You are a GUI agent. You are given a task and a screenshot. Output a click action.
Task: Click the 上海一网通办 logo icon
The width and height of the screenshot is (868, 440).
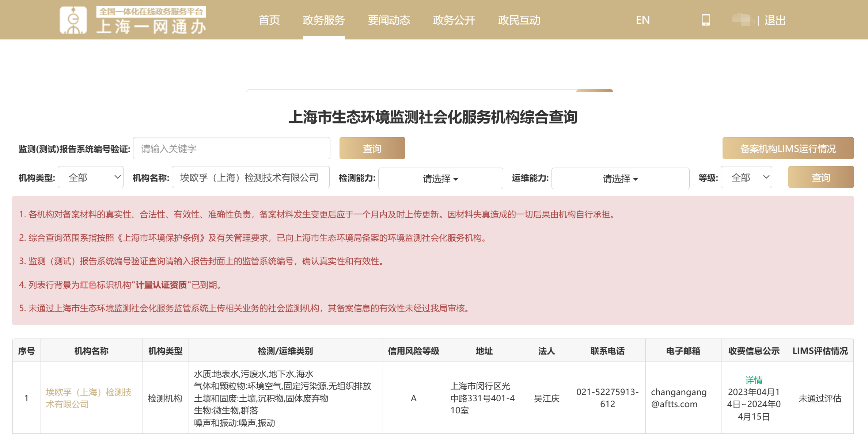click(73, 20)
